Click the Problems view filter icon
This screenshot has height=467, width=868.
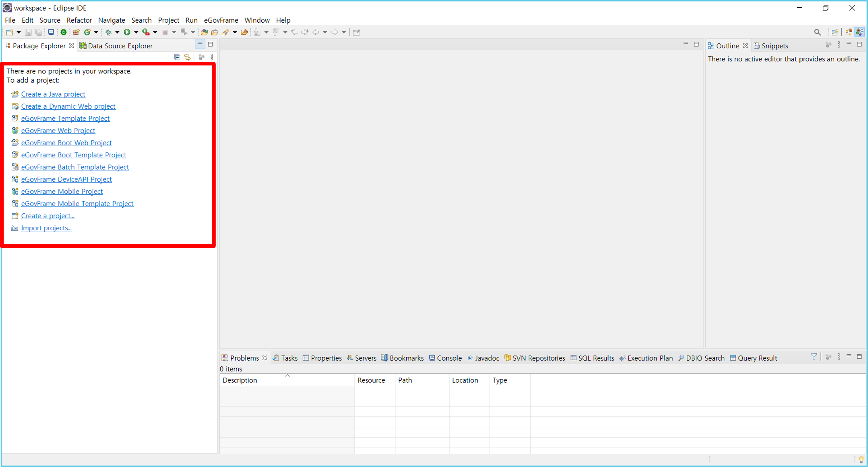(x=814, y=357)
